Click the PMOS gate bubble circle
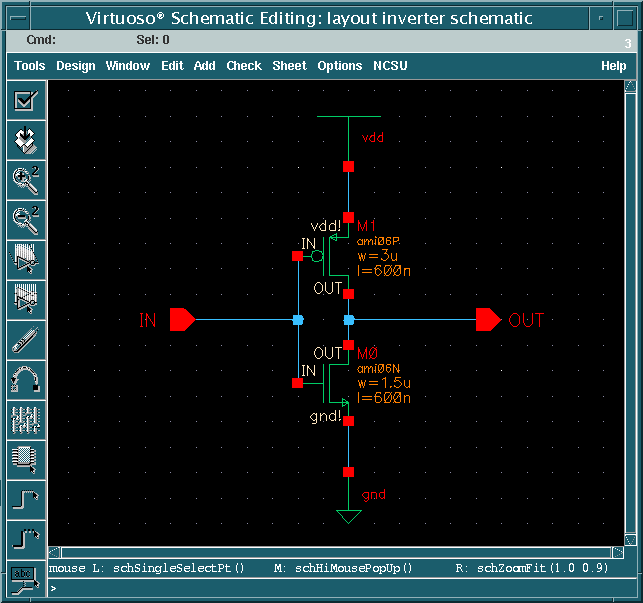The height and width of the screenshot is (603, 643). [x=317, y=257]
